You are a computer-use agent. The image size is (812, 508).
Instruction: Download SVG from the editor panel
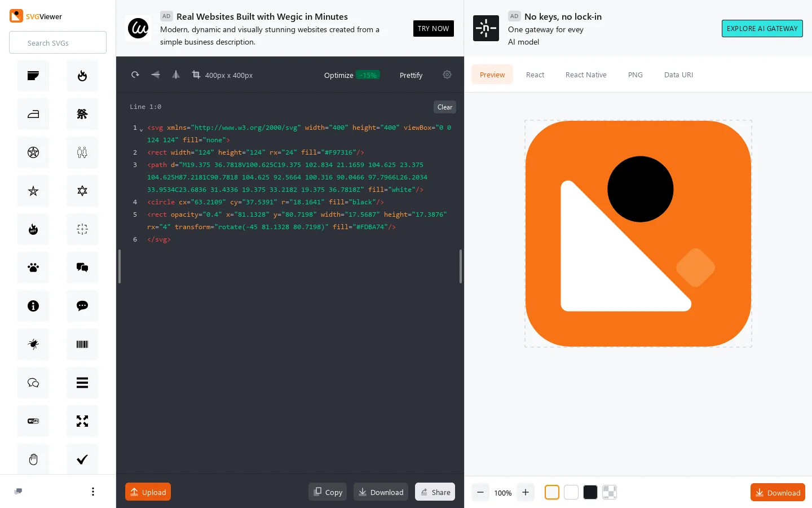pos(381,492)
